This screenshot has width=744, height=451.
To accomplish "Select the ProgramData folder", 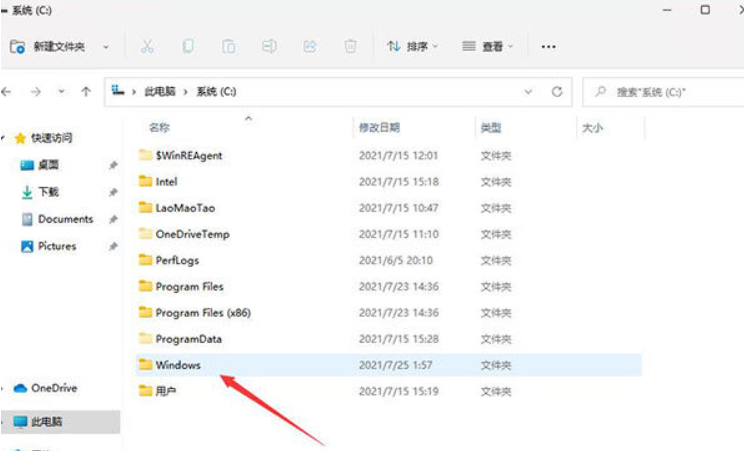I will pyautogui.click(x=389, y=339).
